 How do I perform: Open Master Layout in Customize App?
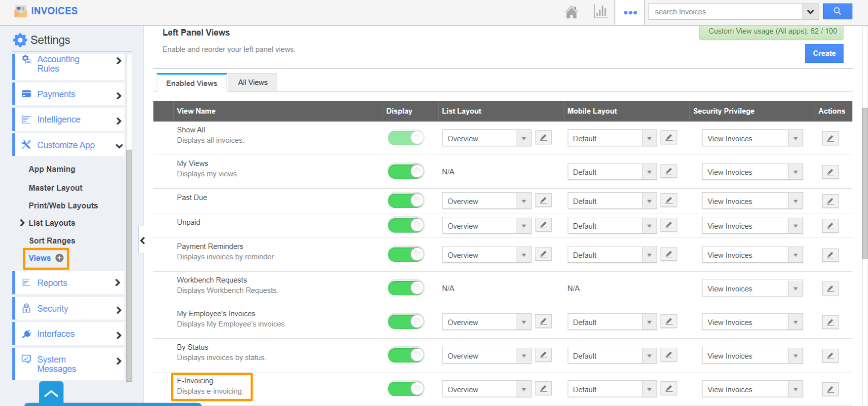pyautogui.click(x=55, y=188)
